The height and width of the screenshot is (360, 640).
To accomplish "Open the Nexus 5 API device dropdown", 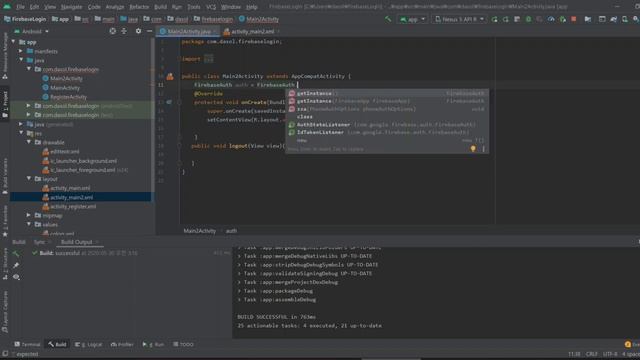I will tap(459, 19).
